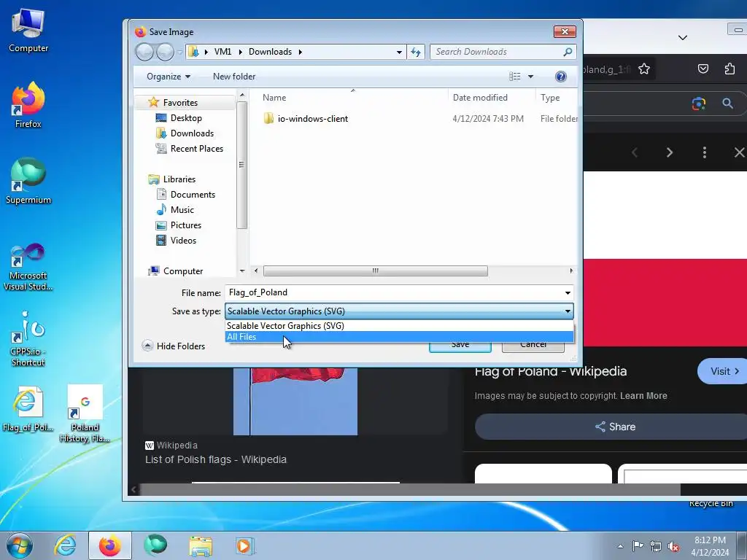The image size is (747, 560).
Task: Open the change view options arrow
Action: click(x=530, y=76)
